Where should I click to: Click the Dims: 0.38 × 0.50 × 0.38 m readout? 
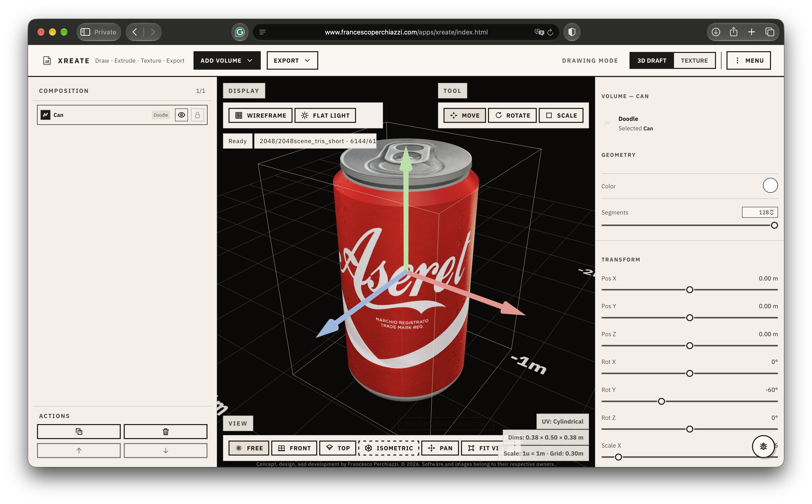[545, 437]
